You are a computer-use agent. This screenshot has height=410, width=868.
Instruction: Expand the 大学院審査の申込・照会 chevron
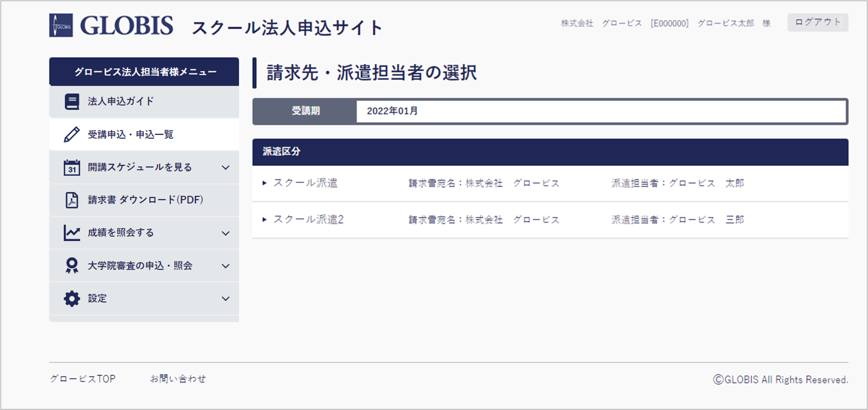point(225,266)
